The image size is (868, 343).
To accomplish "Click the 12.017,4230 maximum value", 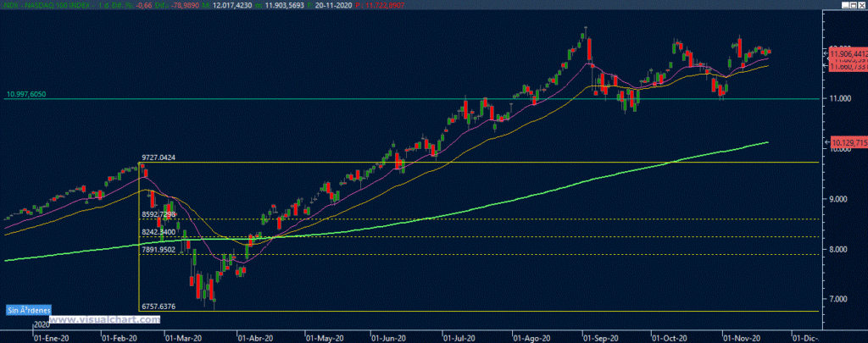I will (232, 5).
